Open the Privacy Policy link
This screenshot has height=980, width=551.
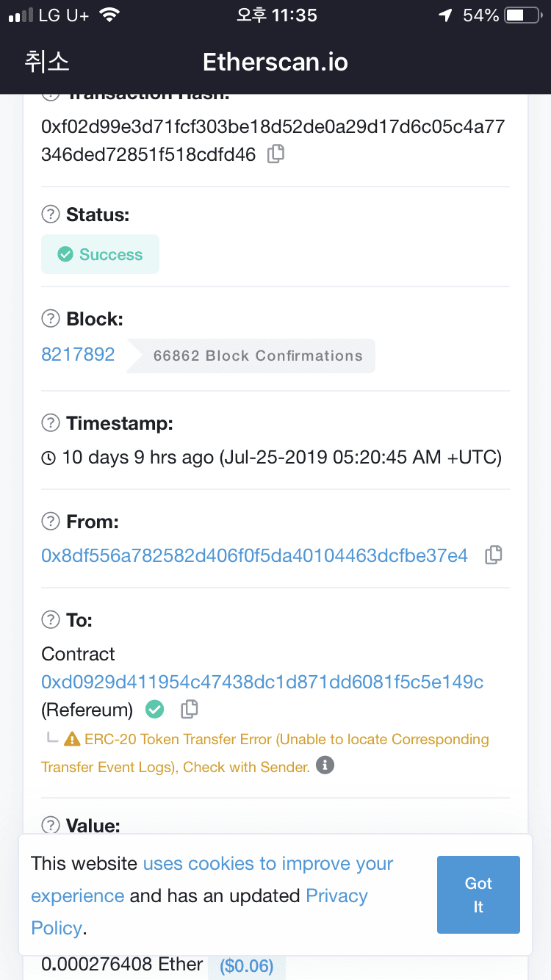pos(199,912)
